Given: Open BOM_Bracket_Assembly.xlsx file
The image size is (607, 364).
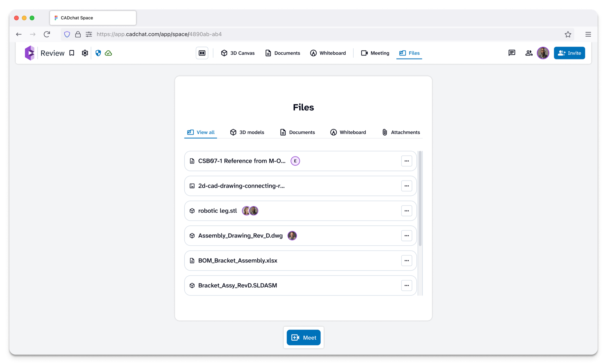Looking at the screenshot, I should 300,261.
